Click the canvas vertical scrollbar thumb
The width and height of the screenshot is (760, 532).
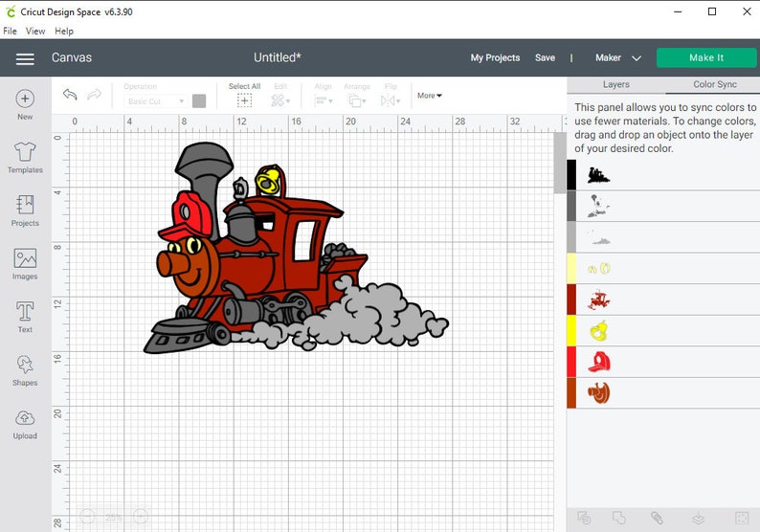tap(560, 164)
